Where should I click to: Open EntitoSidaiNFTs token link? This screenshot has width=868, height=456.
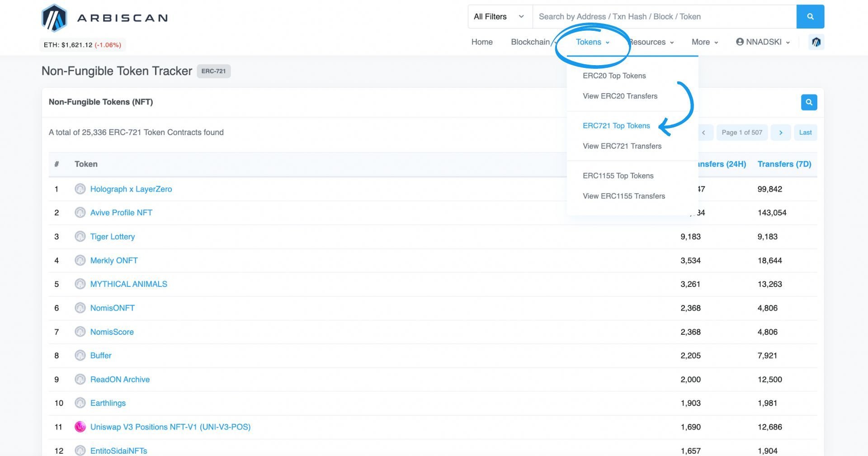118,451
